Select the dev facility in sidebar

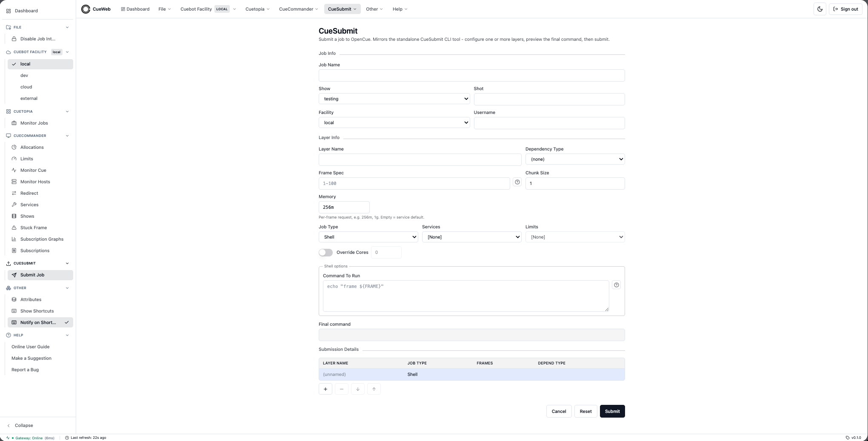point(40,75)
